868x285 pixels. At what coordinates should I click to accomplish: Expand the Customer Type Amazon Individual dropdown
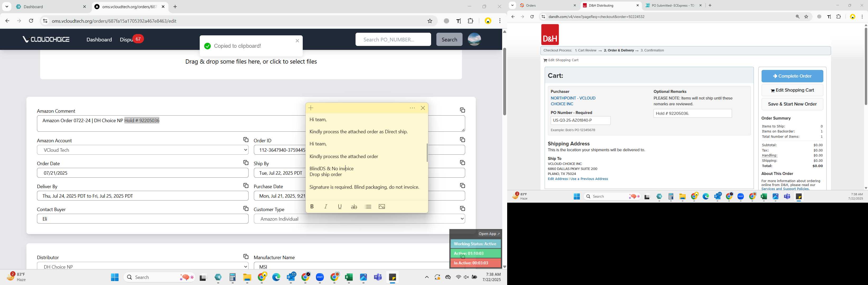click(360, 219)
